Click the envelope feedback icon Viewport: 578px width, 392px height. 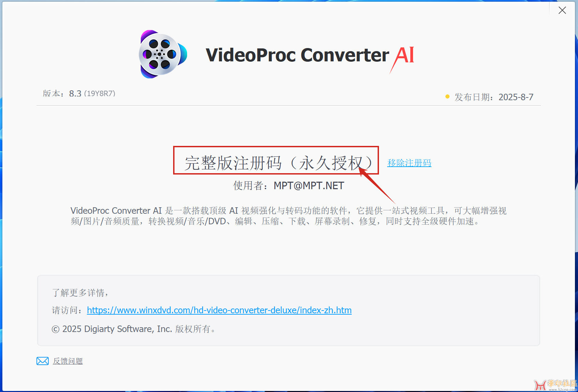(43, 361)
